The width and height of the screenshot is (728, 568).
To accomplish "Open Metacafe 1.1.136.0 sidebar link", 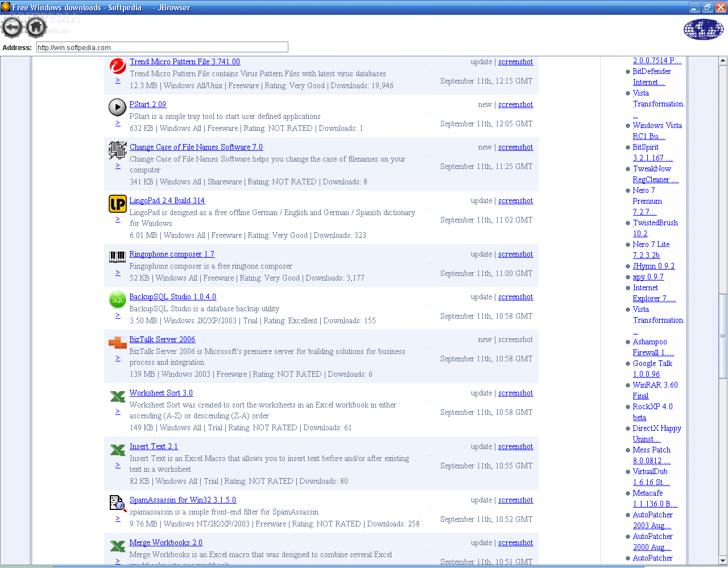I will 655,499.
